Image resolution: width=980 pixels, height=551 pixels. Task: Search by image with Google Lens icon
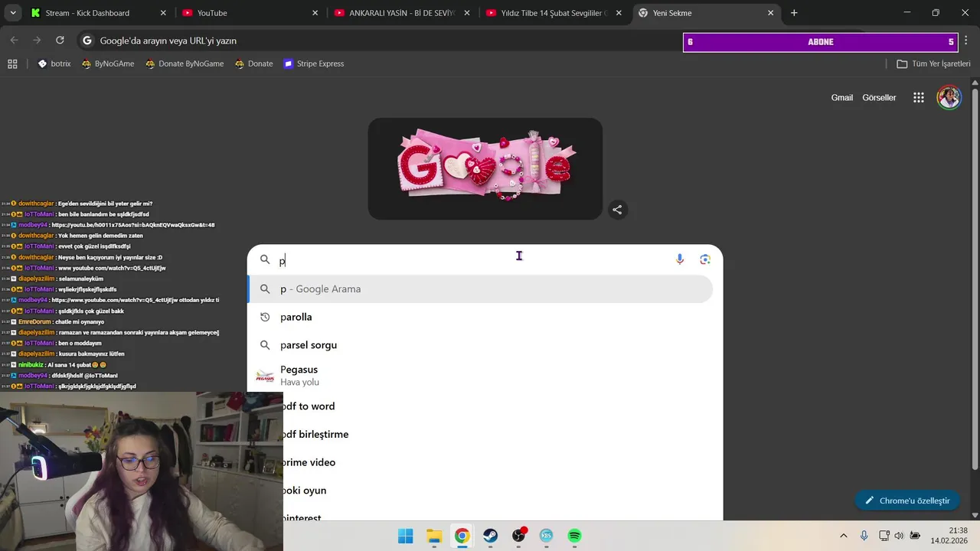(x=705, y=259)
